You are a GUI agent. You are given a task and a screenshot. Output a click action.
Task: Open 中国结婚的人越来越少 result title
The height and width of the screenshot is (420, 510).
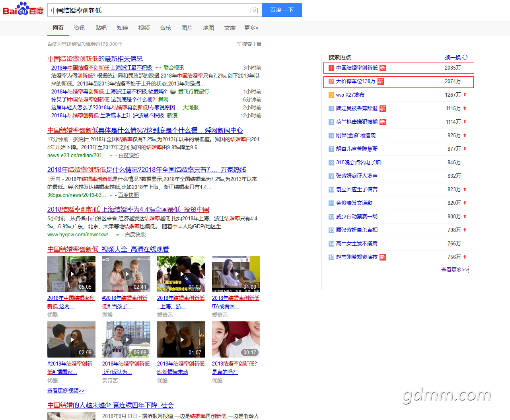coord(111,405)
